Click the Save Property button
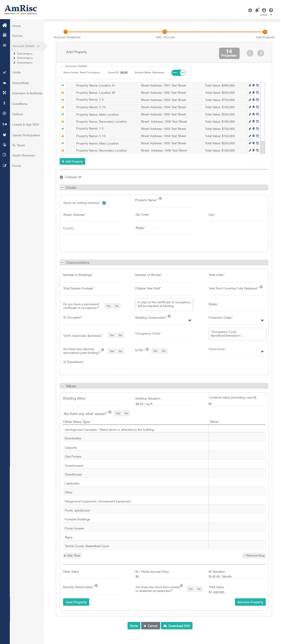Viewport: 281px width, 644px height. pyautogui.click(x=76, y=602)
